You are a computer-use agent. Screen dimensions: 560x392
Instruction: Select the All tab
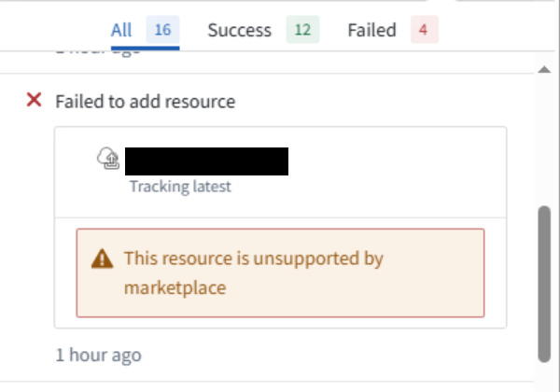145,30
